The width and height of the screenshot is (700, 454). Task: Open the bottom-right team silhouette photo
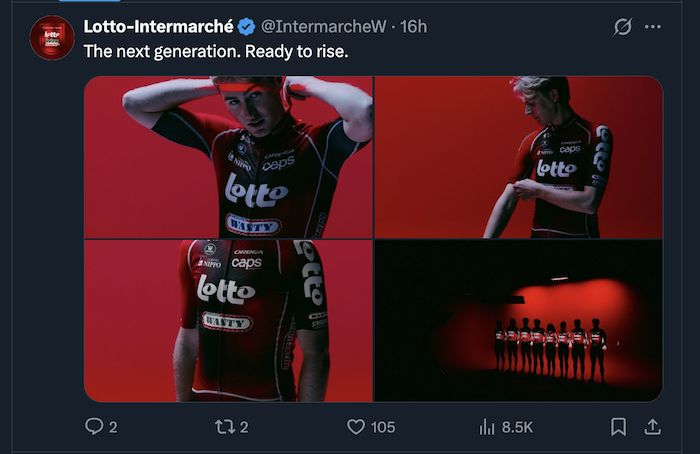[518, 321]
